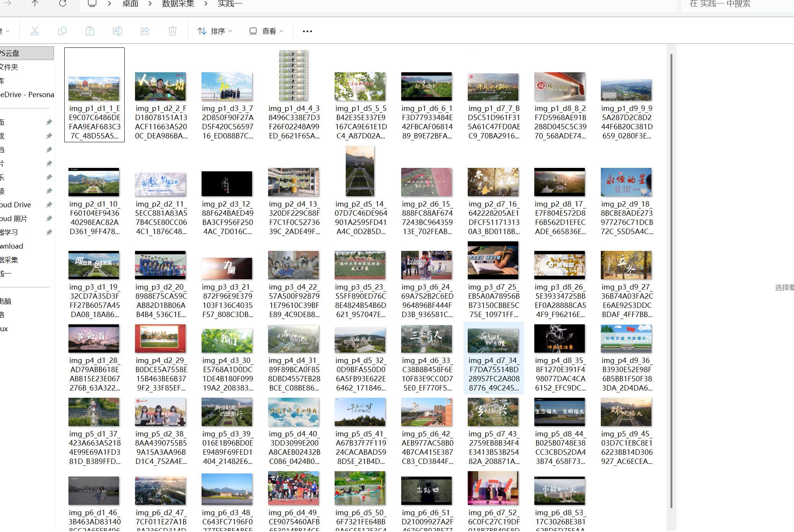Expand chevron after 数据采集 in breadcrumb
The height and width of the screenshot is (532, 794).
tap(206, 3)
